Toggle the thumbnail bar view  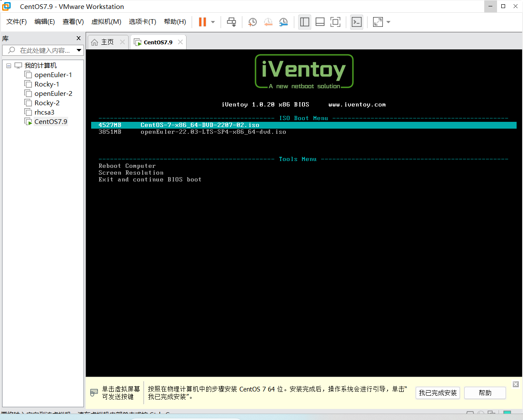(320, 22)
